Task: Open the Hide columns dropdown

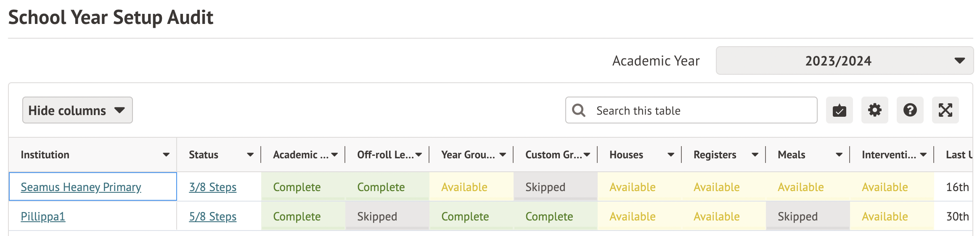Action: coord(77,110)
